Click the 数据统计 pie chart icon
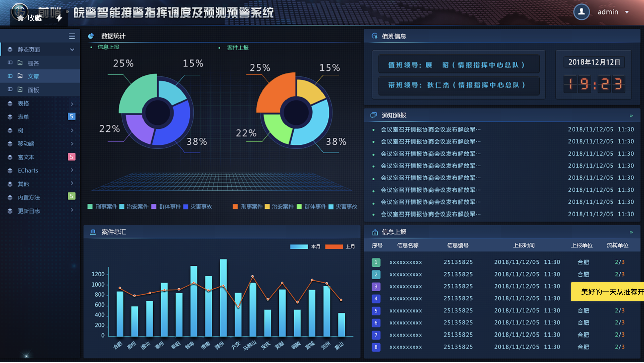The image size is (644, 363). [x=91, y=36]
